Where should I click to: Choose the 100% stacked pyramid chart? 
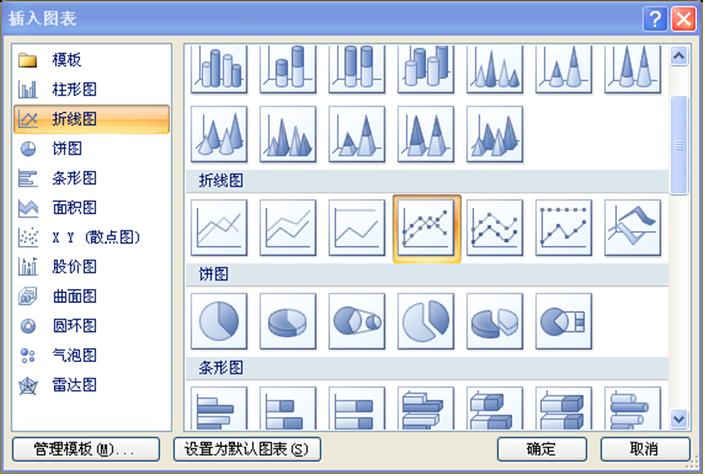426,134
